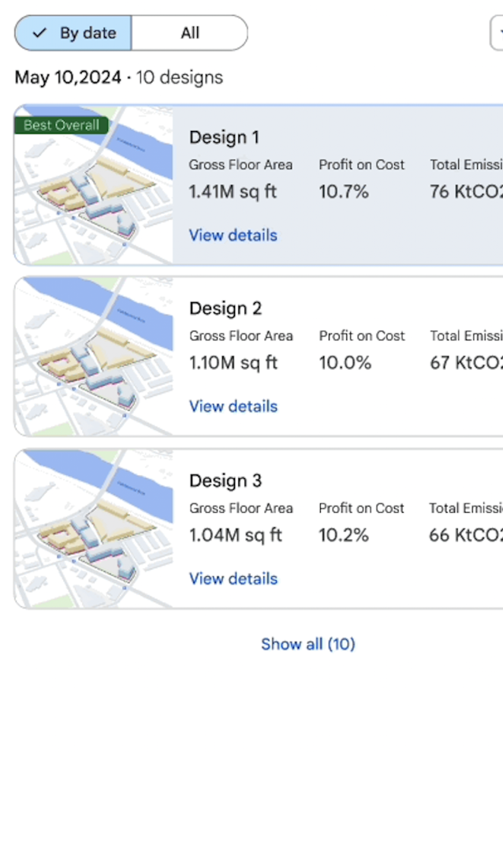Screen dimensions: 503x868
Task: Open Design 2 site map thumbnail
Action: click(x=93, y=357)
